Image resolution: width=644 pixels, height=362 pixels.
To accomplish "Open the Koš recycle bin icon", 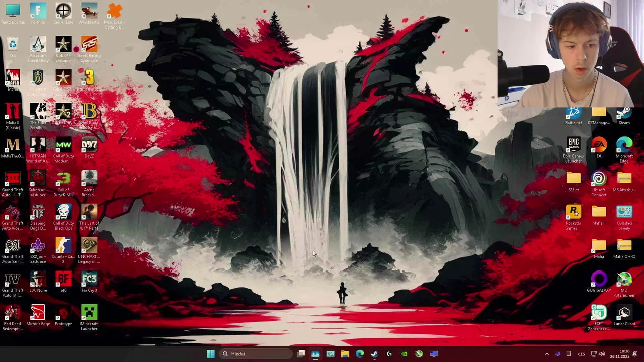I will pos(13,47).
